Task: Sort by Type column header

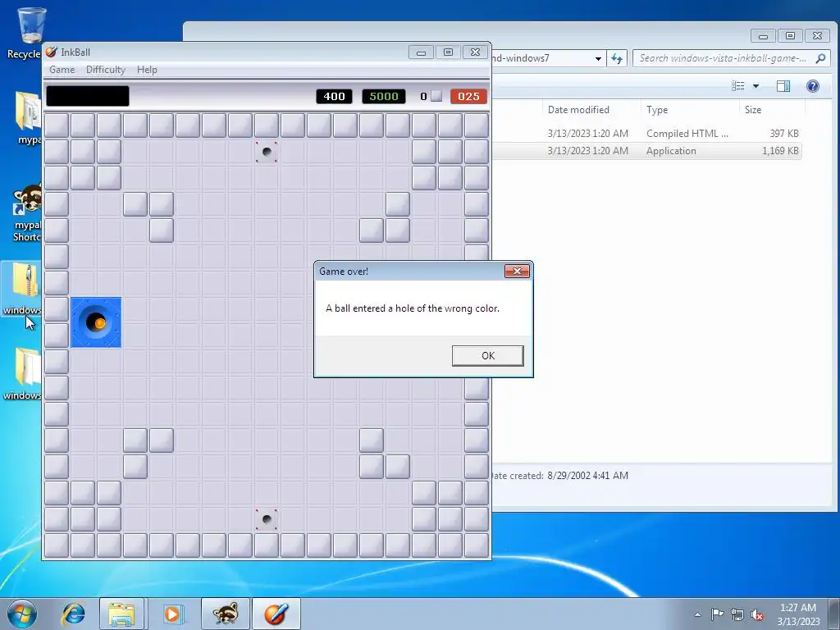Action: [x=657, y=110]
